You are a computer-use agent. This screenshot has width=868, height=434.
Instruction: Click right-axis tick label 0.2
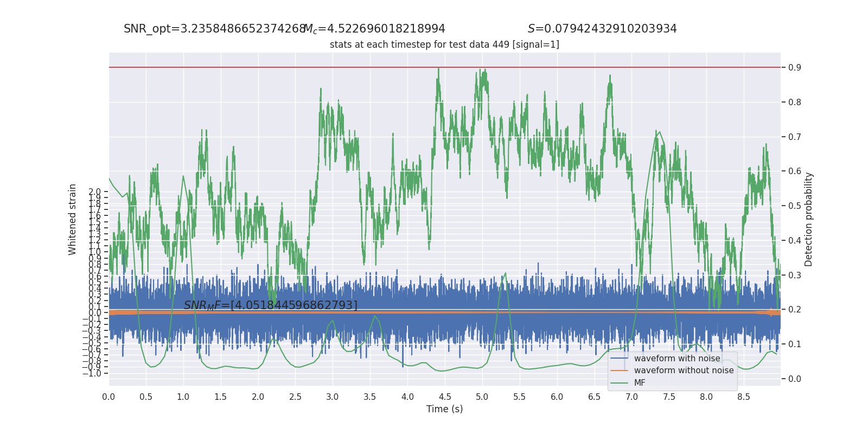tap(795, 310)
